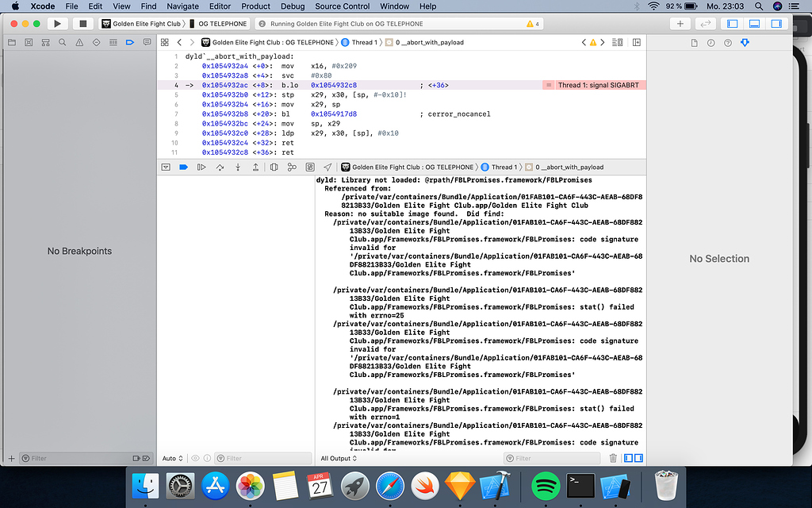Open the Debug menu in menu bar
The height and width of the screenshot is (508, 812).
point(292,6)
